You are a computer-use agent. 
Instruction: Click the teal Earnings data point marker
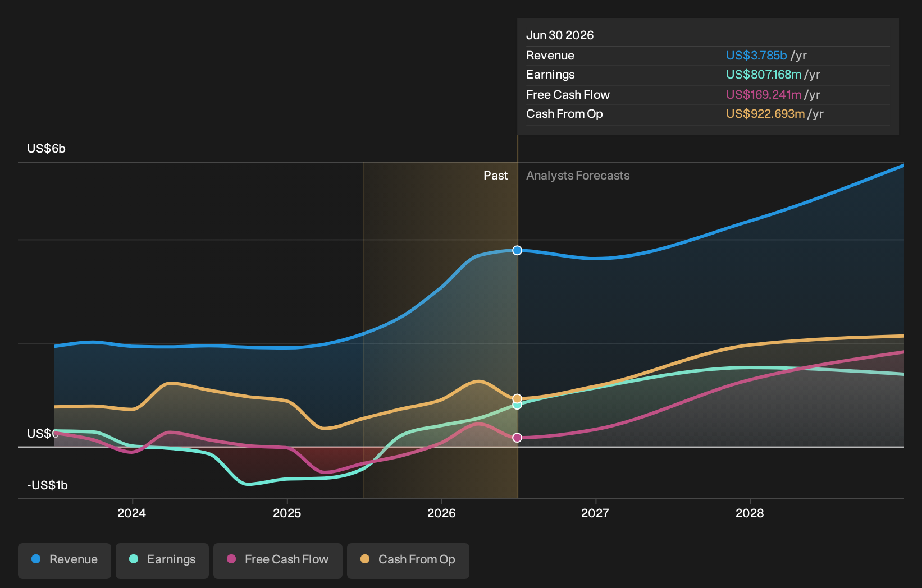click(x=517, y=405)
